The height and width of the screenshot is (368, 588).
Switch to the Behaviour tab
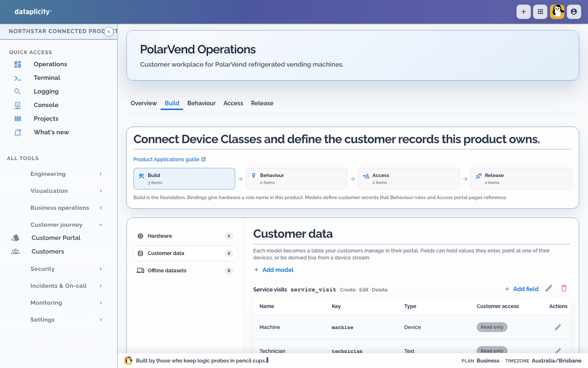pyautogui.click(x=201, y=103)
